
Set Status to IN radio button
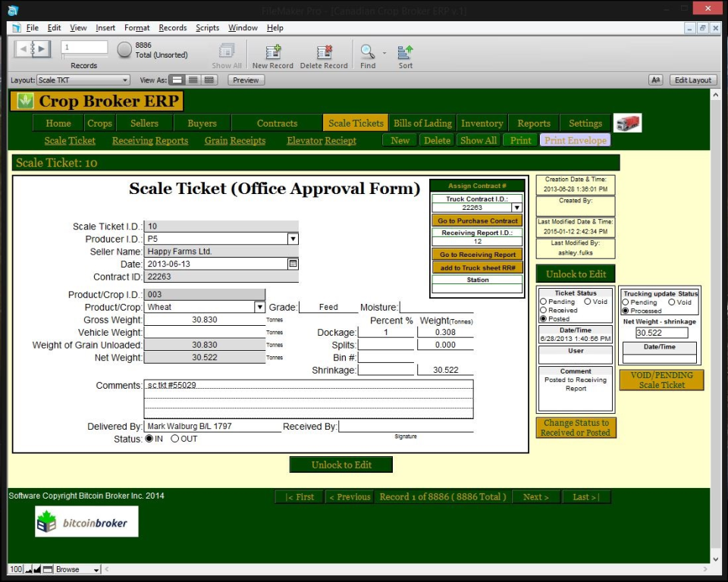pos(149,439)
